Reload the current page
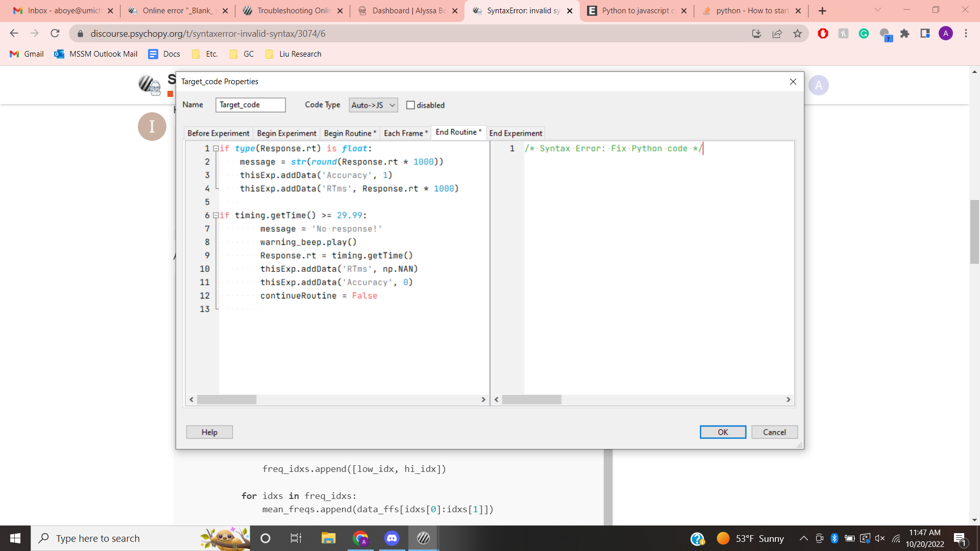Viewport: 980px width, 551px height. pos(55,34)
